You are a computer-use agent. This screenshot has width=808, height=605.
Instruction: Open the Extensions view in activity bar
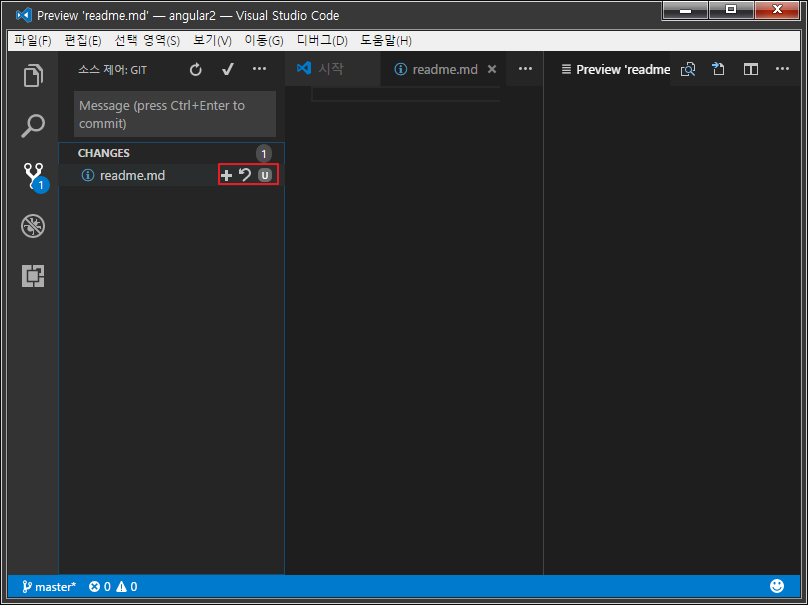(33, 276)
